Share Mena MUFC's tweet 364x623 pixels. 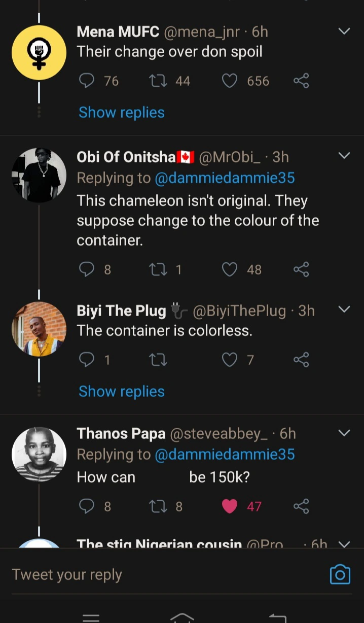(x=301, y=81)
